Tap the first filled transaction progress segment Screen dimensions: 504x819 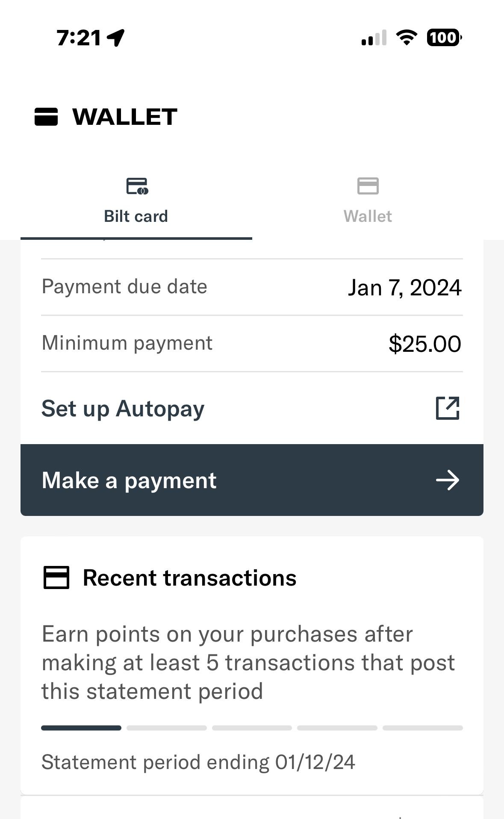81,728
